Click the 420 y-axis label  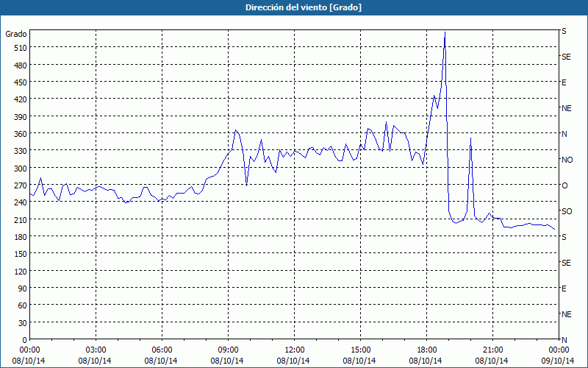21,99
